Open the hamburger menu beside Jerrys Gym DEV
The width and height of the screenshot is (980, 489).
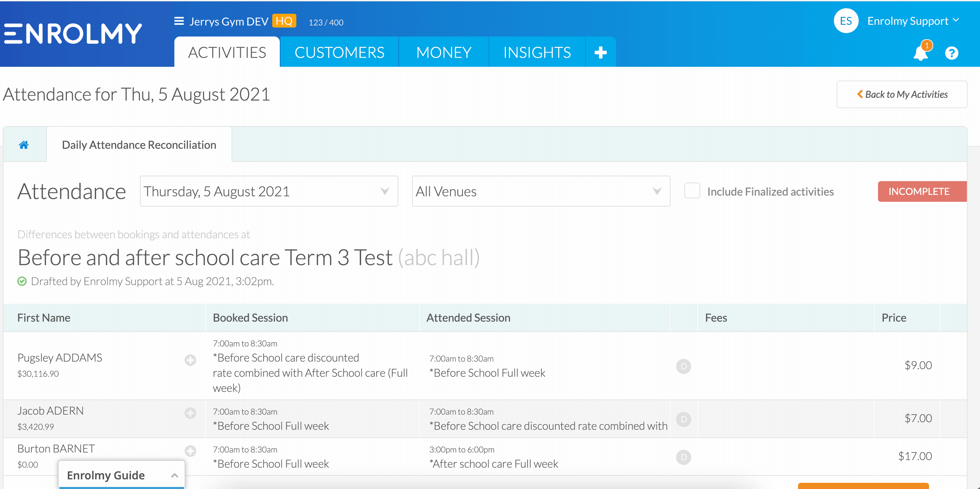[x=179, y=21]
